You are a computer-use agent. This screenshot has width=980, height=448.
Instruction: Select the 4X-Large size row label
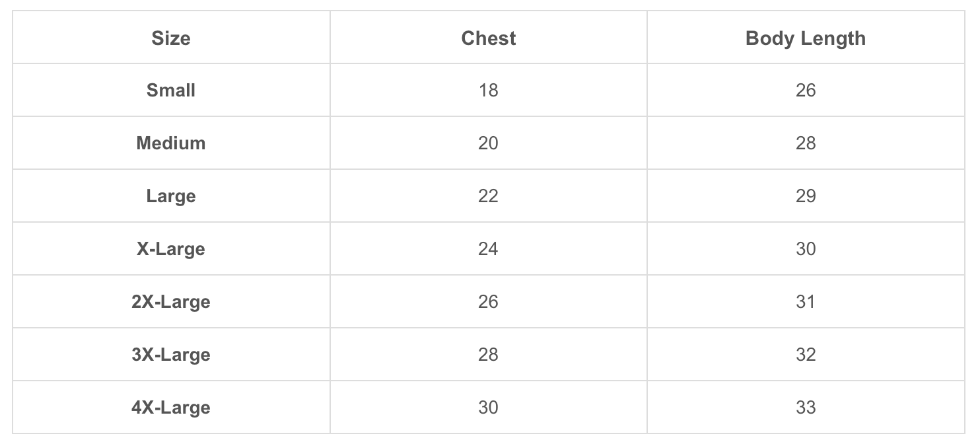pos(171,408)
